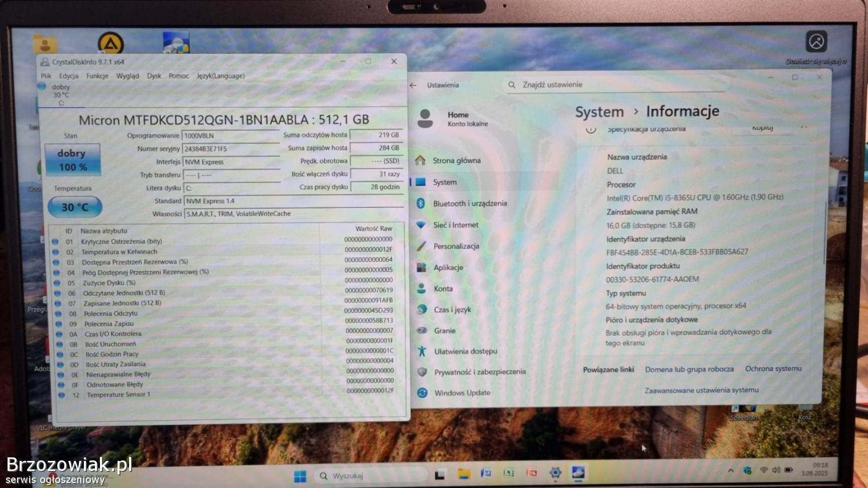
Task: Open the Funkcje menu in CrystalDiskInfo
Action: click(97, 76)
